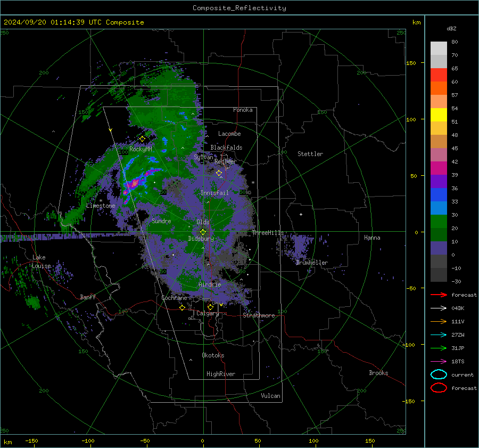Select the orange 111V arrow symbol

point(439,321)
